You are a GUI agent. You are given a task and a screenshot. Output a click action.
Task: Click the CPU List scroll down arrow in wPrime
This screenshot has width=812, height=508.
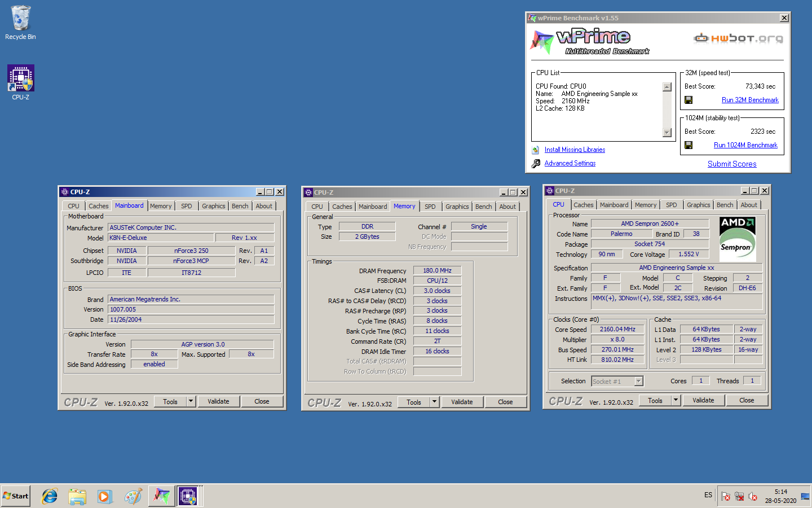click(x=667, y=133)
